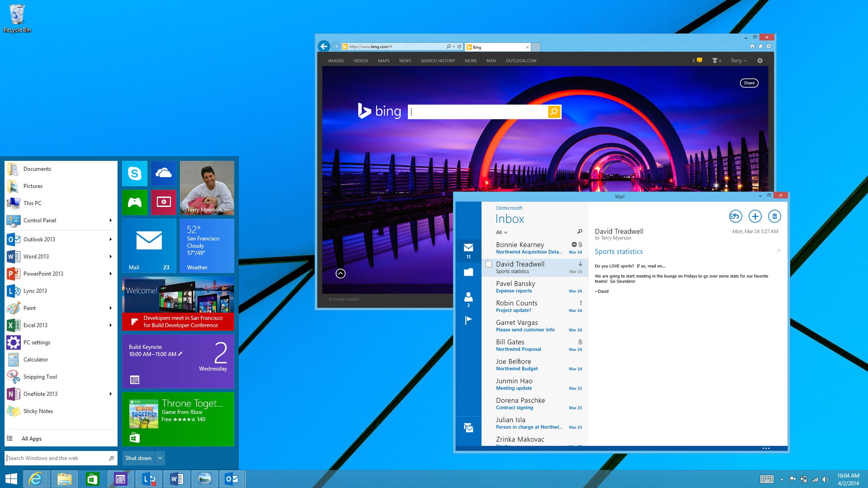The image size is (868, 488).
Task: Open the All dropdown filter in inbox
Action: click(501, 231)
